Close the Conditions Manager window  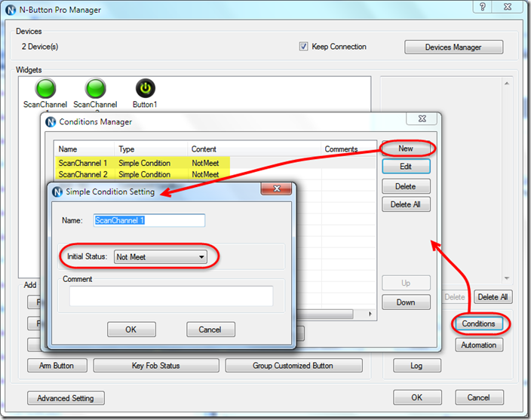click(x=422, y=118)
